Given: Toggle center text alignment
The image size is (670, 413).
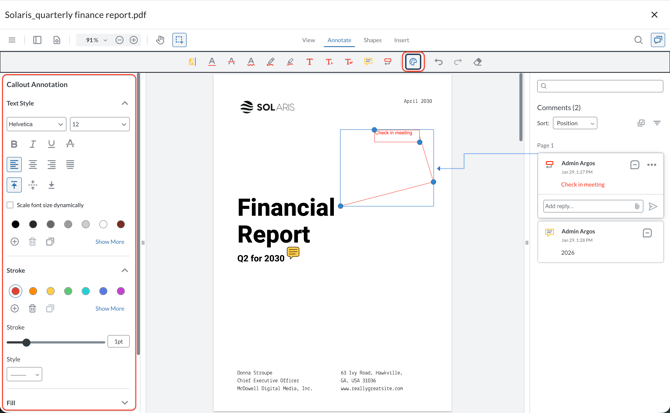Looking at the screenshot, I should point(33,164).
